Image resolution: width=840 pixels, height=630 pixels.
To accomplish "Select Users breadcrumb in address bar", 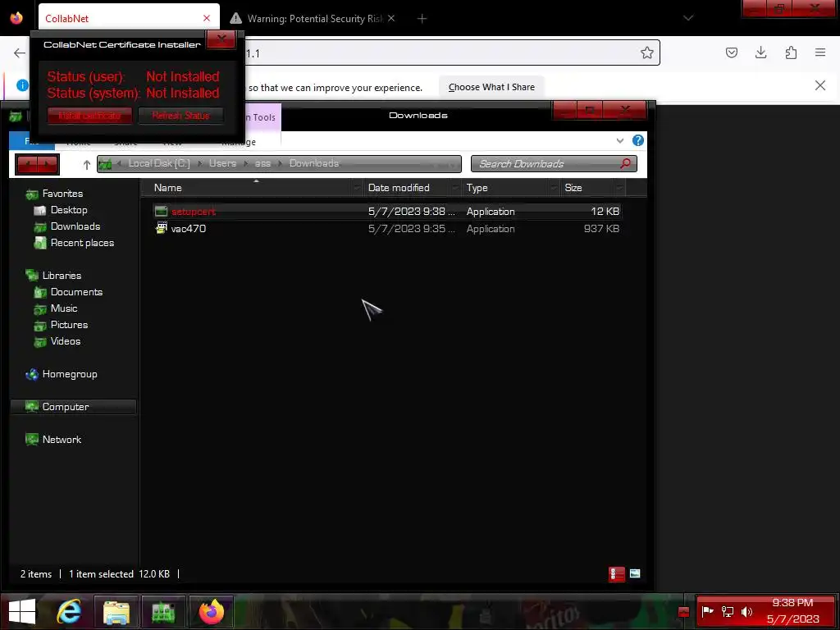I will pos(222,163).
